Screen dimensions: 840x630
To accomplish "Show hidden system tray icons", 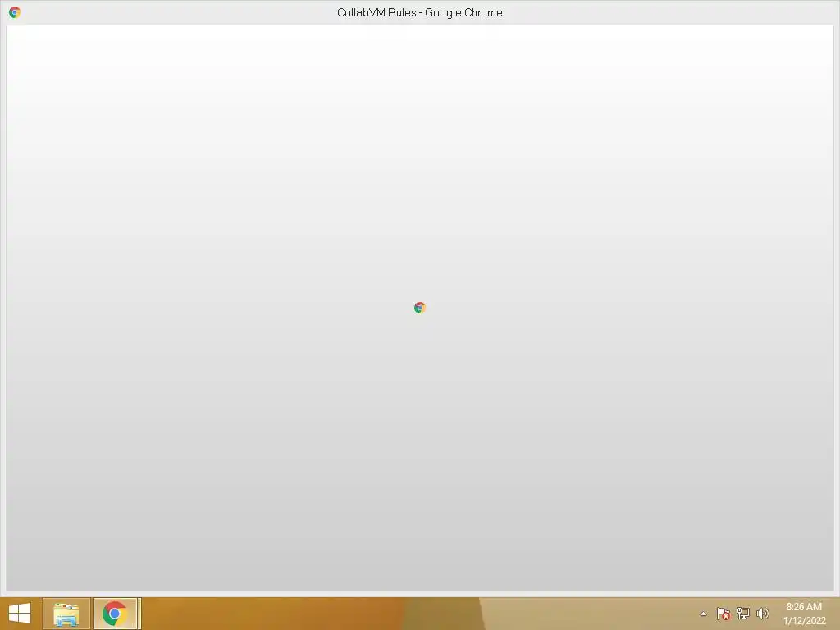I will coord(703,614).
